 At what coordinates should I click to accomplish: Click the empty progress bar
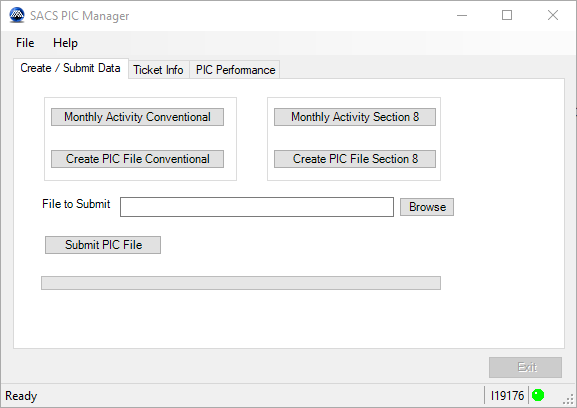point(241,283)
